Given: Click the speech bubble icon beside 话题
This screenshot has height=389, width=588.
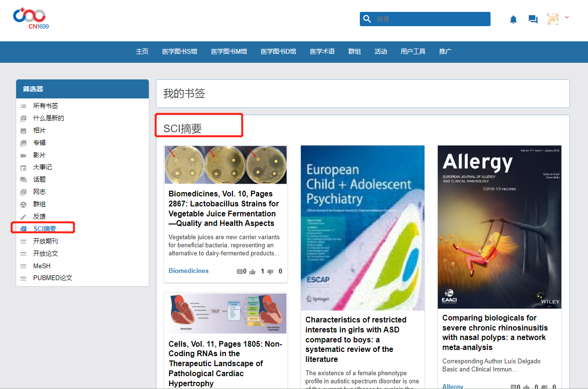Looking at the screenshot, I should click(23, 180).
